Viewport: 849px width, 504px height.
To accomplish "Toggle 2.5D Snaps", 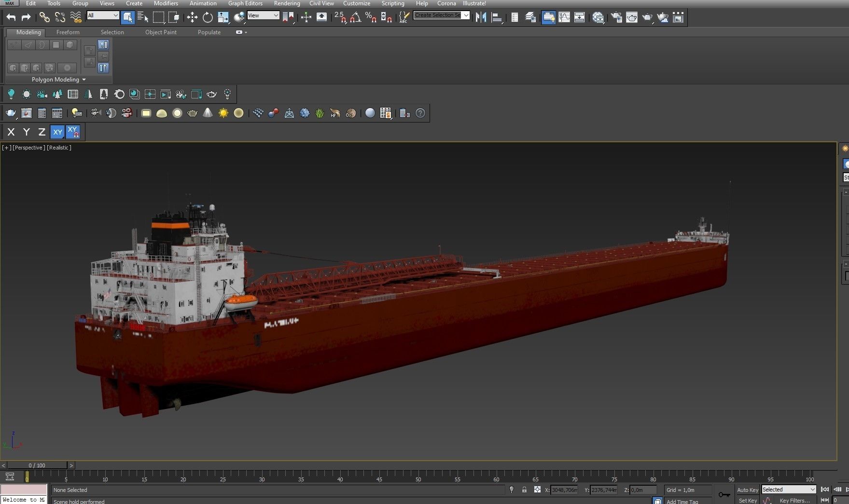I will pos(340,17).
